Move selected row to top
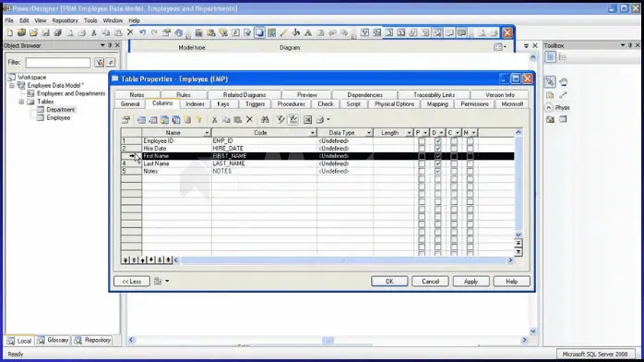The height and width of the screenshot is (362, 644). point(125,259)
